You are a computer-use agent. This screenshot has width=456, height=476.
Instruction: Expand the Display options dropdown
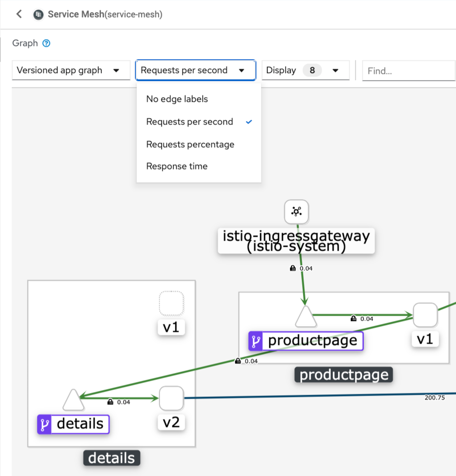pyautogui.click(x=305, y=70)
